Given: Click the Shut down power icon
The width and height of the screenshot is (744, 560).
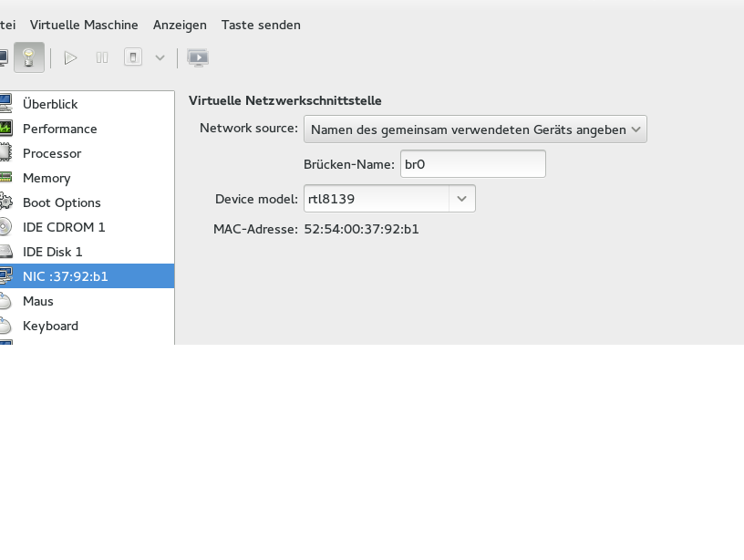Looking at the screenshot, I should coord(133,57).
